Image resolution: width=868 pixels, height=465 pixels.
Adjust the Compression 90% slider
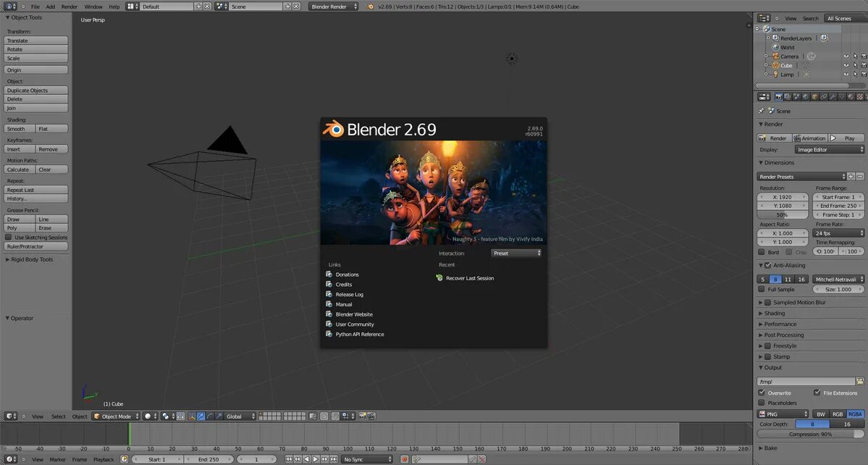810,434
